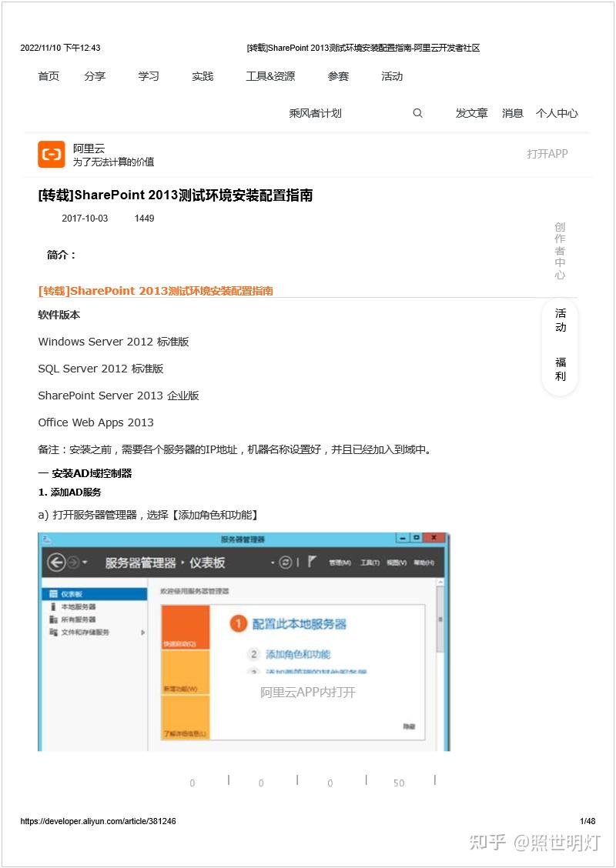
Task: Click the 文件和存储服务 sidebar icon
Action: [x=53, y=633]
